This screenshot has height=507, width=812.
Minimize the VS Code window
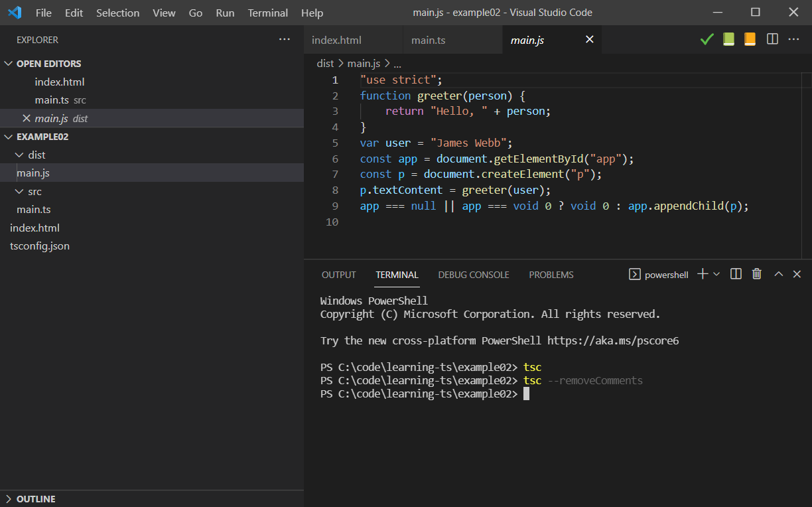pyautogui.click(x=717, y=13)
